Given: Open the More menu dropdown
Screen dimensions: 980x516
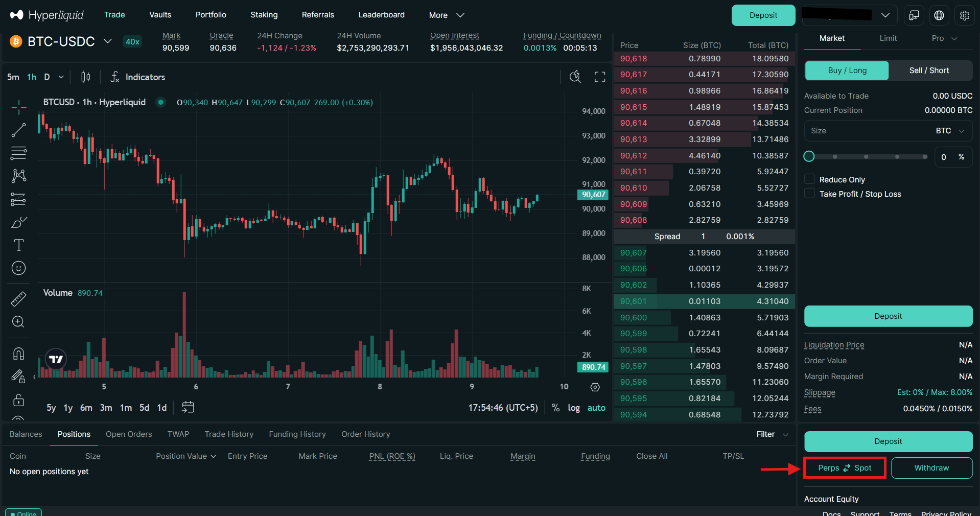Looking at the screenshot, I should coord(446,15).
